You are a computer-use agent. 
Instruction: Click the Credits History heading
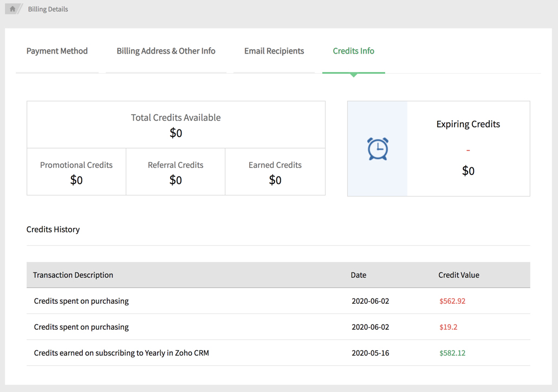53,229
